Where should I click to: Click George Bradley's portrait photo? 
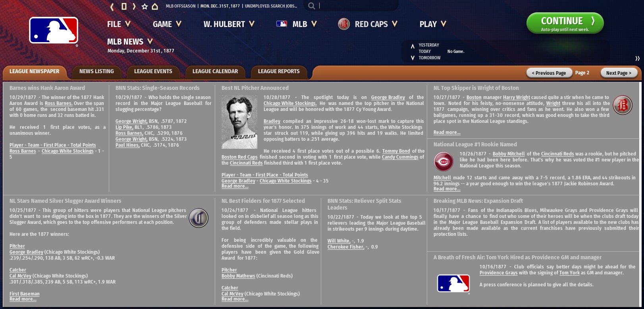pyautogui.click(x=239, y=122)
